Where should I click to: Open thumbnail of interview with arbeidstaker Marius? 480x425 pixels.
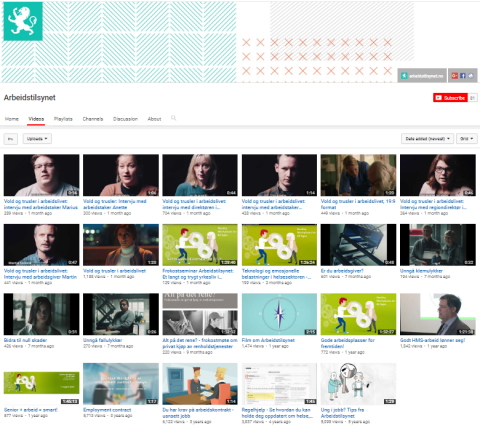click(42, 175)
